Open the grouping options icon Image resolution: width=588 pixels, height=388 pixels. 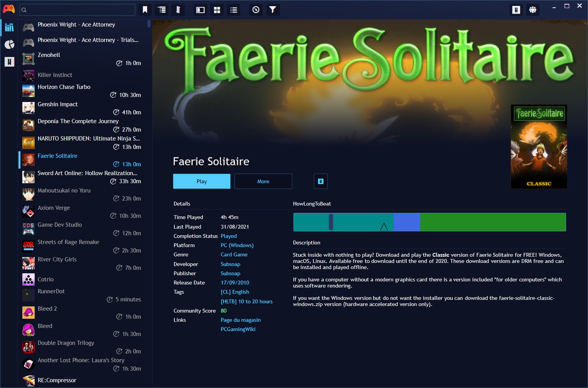[x=162, y=10]
